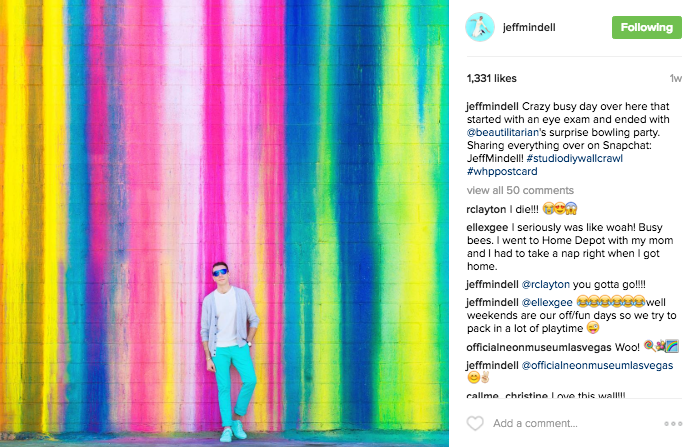Open the #whppostcard hashtag link
698x447 pixels.
click(x=502, y=171)
